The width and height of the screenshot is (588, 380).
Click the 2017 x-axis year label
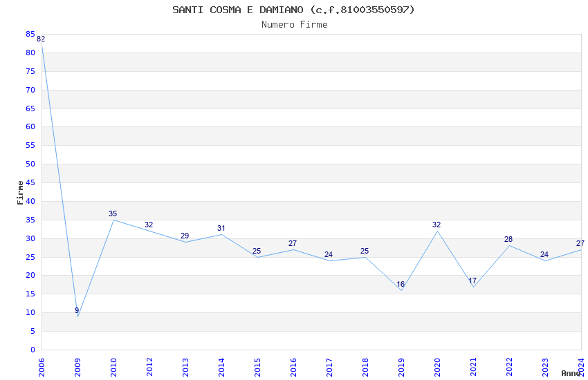(x=329, y=368)
